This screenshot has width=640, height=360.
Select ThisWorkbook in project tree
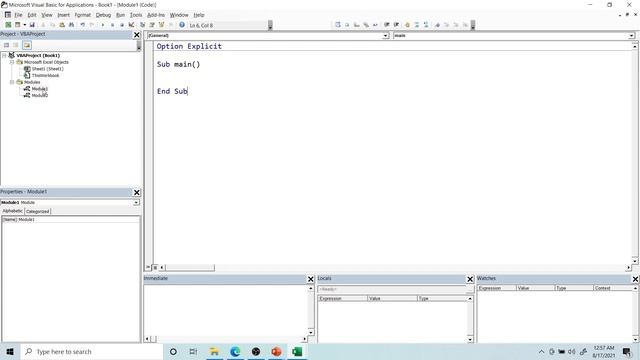tap(45, 76)
